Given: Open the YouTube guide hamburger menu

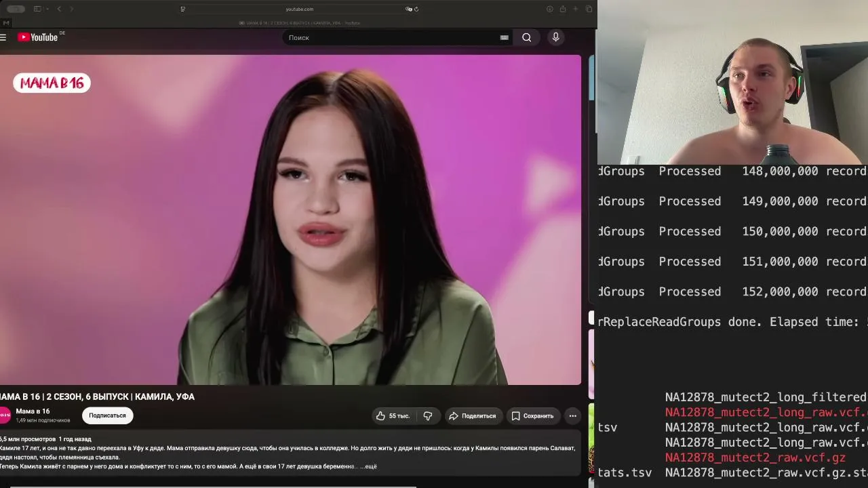Looking at the screenshot, I should click(x=3, y=37).
